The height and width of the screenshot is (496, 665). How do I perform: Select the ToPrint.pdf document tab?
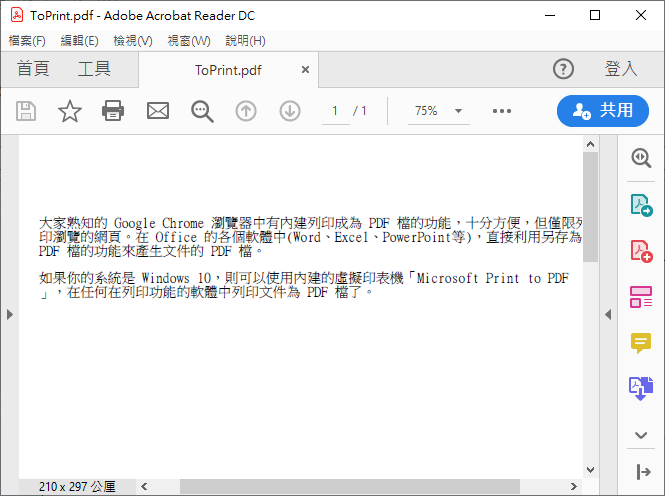pyautogui.click(x=228, y=70)
